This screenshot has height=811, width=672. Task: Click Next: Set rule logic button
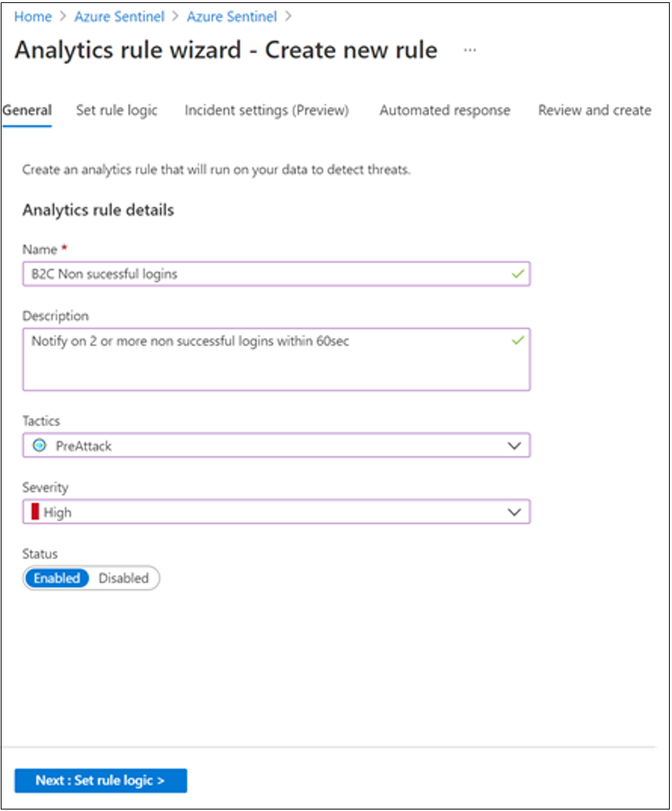click(x=100, y=781)
